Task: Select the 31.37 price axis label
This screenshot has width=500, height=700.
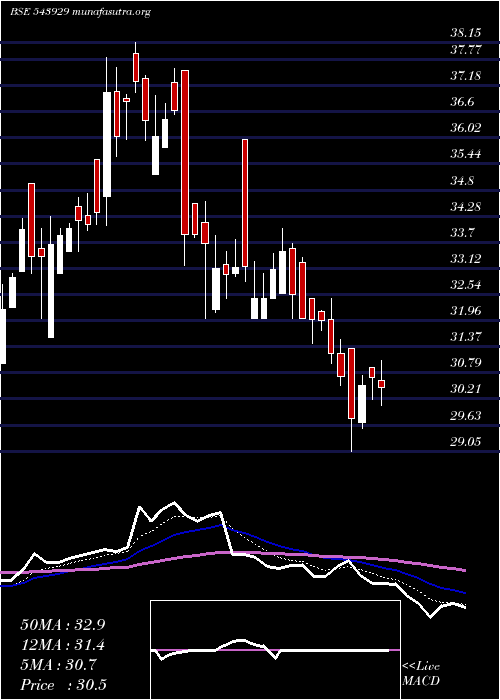Action: pyautogui.click(x=465, y=336)
